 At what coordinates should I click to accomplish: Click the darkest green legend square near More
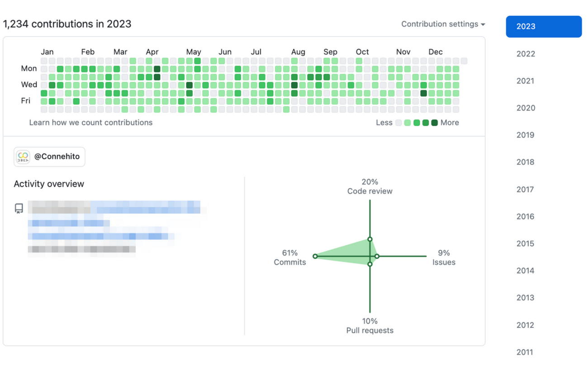pyautogui.click(x=435, y=123)
